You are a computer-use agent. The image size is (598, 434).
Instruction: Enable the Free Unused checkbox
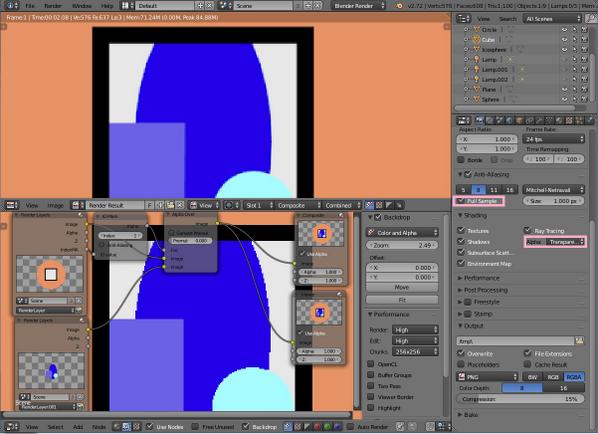click(x=195, y=426)
